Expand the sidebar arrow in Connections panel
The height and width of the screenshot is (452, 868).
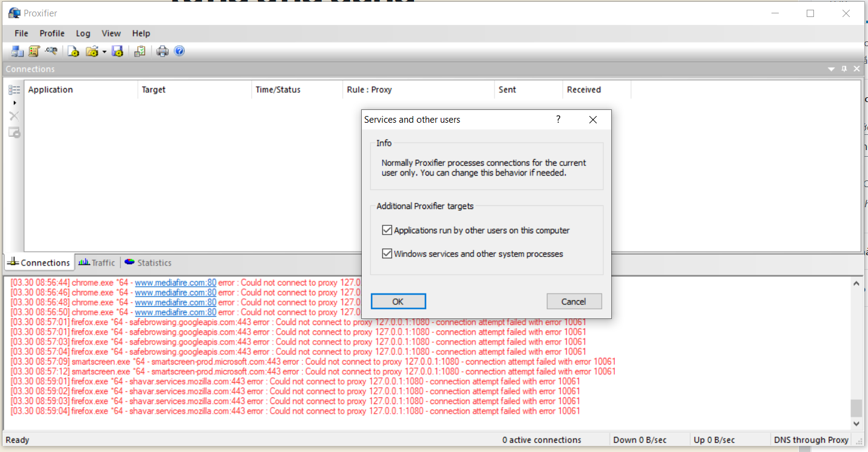click(14, 103)
